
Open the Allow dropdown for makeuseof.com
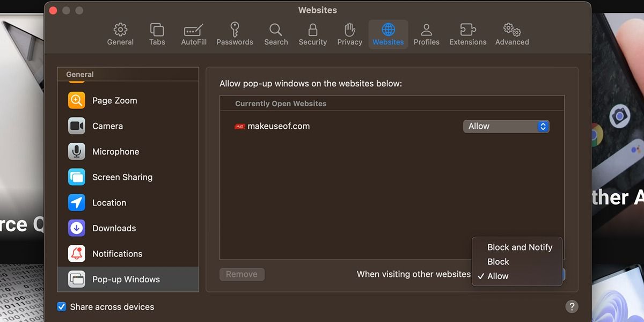(506, 126)
